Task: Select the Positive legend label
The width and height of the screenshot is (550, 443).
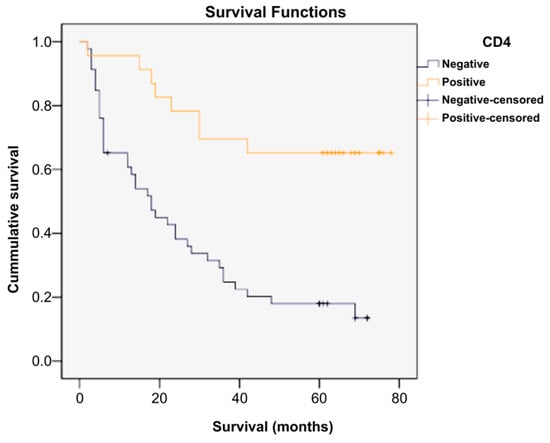Action: pos(464,82)
